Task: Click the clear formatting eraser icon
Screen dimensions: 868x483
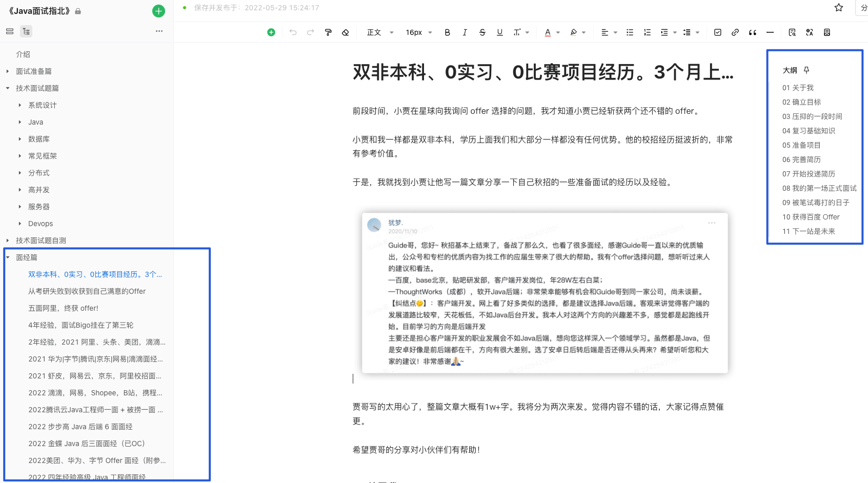Action: (x=346, y=32)
